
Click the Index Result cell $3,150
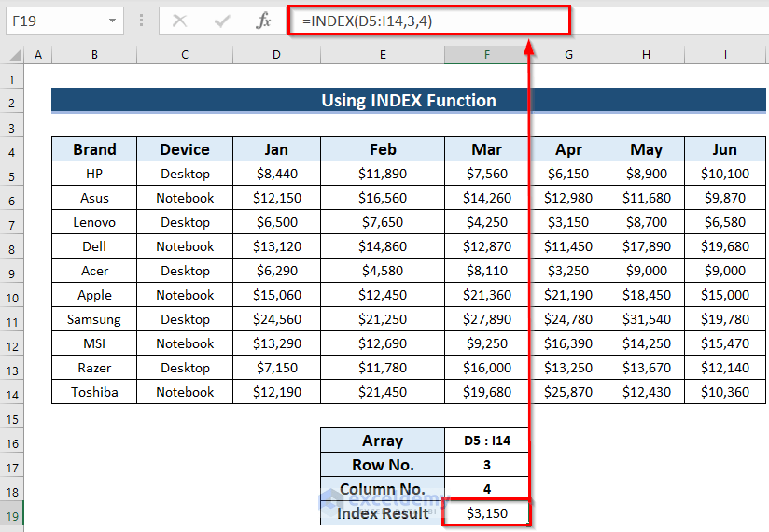click(x=486, y=513)
